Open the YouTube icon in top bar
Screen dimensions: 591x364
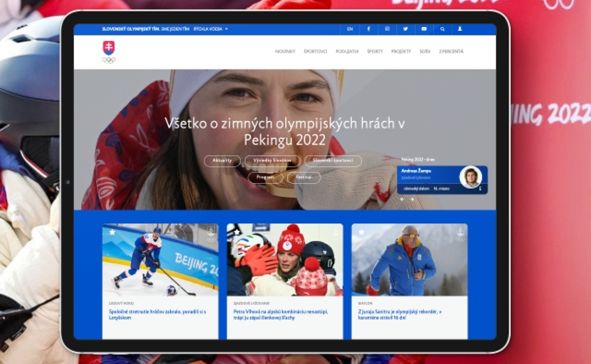click(424, 29)
